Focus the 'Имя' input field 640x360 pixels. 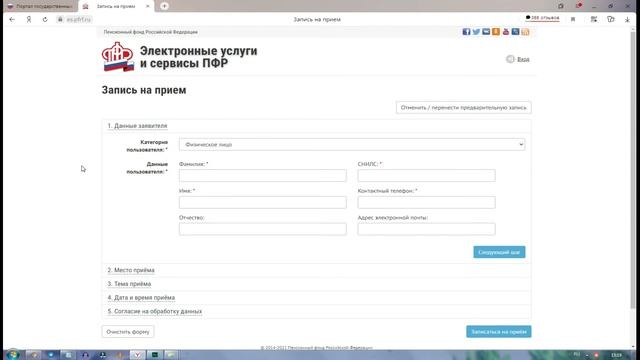point(262,202)
